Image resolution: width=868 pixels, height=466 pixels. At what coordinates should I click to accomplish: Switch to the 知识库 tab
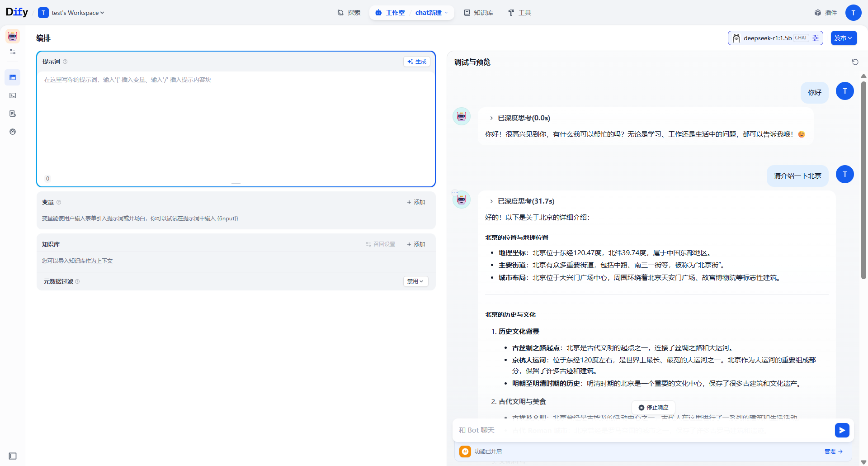[x=478, y=13]
